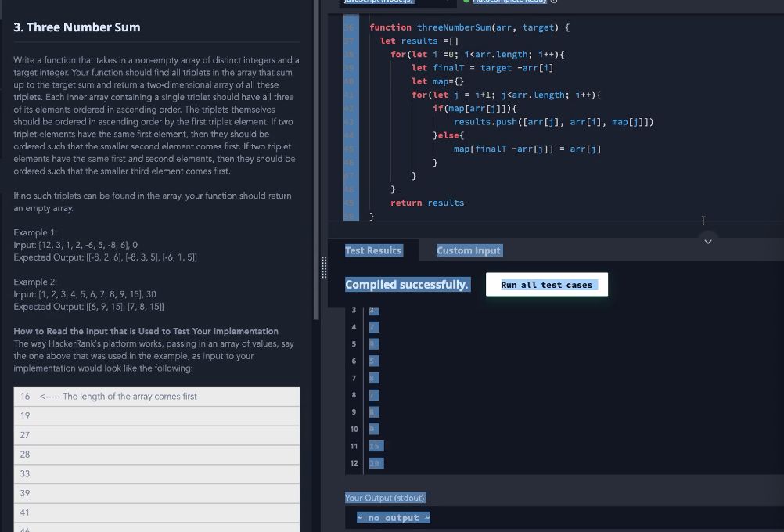The height and width of the screenshot is (532, 784).
Task: Place cursor on the 'let results =[]' line
Action: (419, 41)
